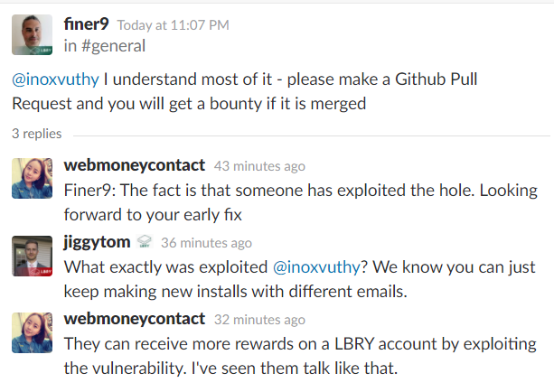Open webmoneycontact's name on the 43-minutes-ago reply

point(135,165)
